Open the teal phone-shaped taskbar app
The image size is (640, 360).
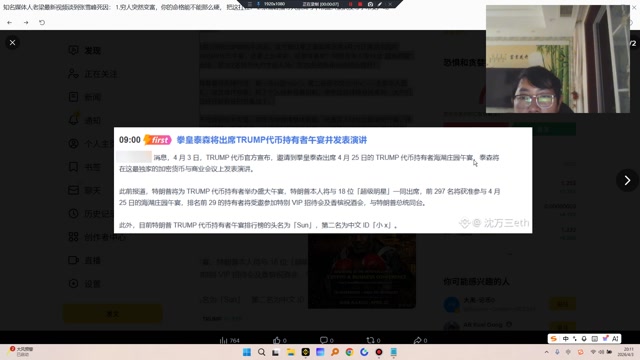coord(393,352)
